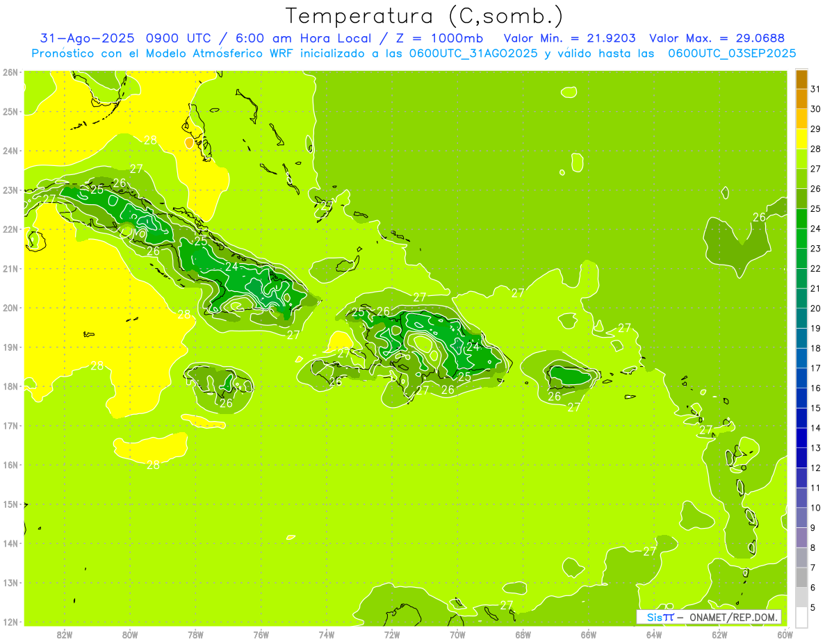Click the '82W' longitude axis label

(x=65, y=634)
